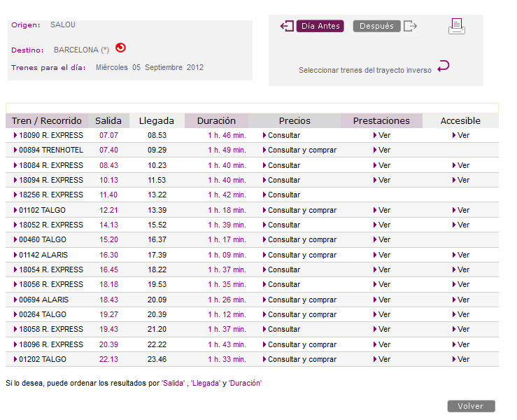This screenshot has height=420, width=517.
Task: Sort results by 'Salida' link
Action: (173, 383)
